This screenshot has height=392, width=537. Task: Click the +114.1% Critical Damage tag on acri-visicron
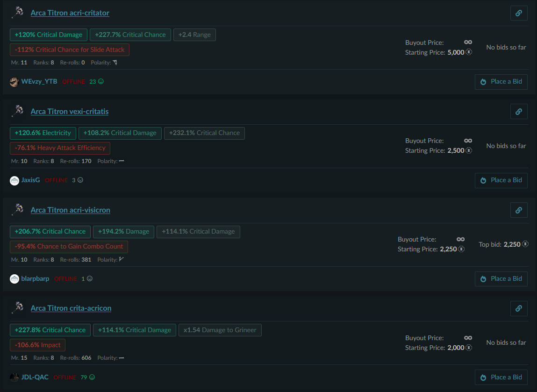click(x=198, y=231)
